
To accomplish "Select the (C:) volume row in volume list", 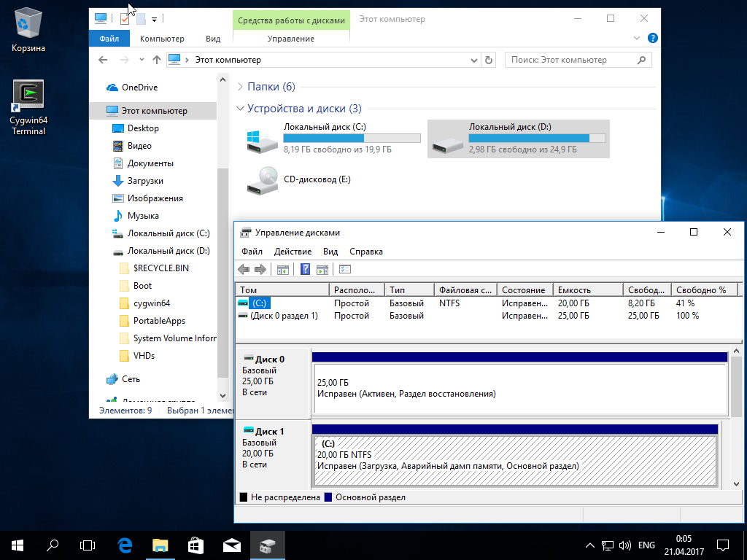I will pyautogui.click(x=488, y=303).
